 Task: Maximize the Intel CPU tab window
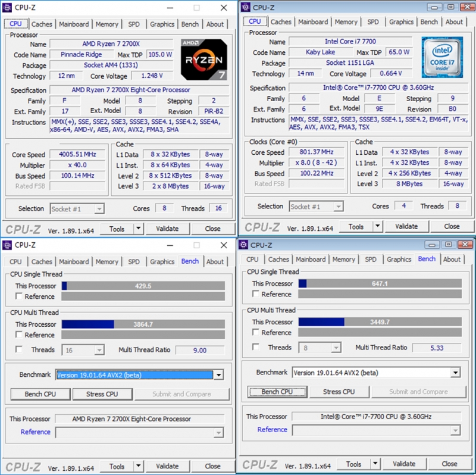click(451, 7)
